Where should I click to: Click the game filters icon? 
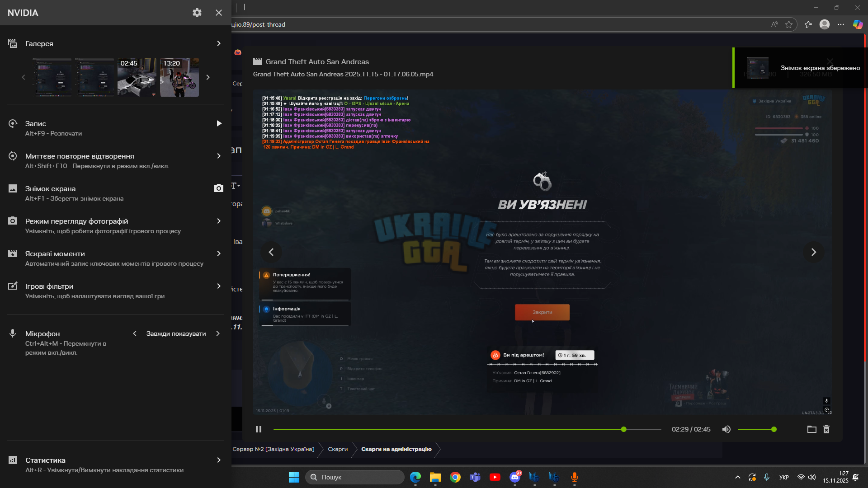click(x=13, y=286)
